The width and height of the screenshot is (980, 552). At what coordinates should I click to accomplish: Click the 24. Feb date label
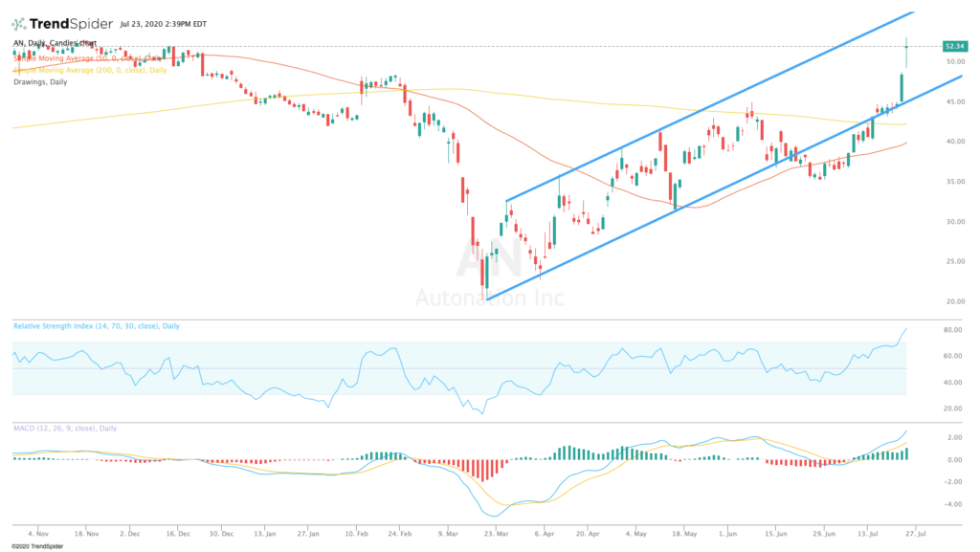[399, 534]
